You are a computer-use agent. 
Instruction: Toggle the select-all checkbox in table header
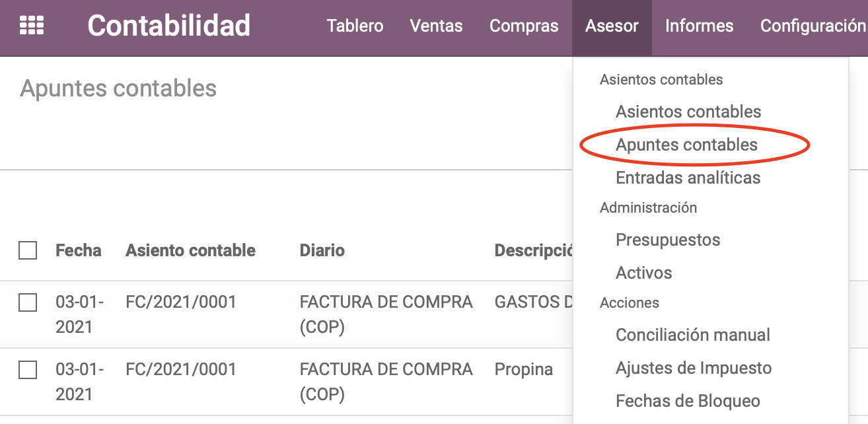pos(28,250)
